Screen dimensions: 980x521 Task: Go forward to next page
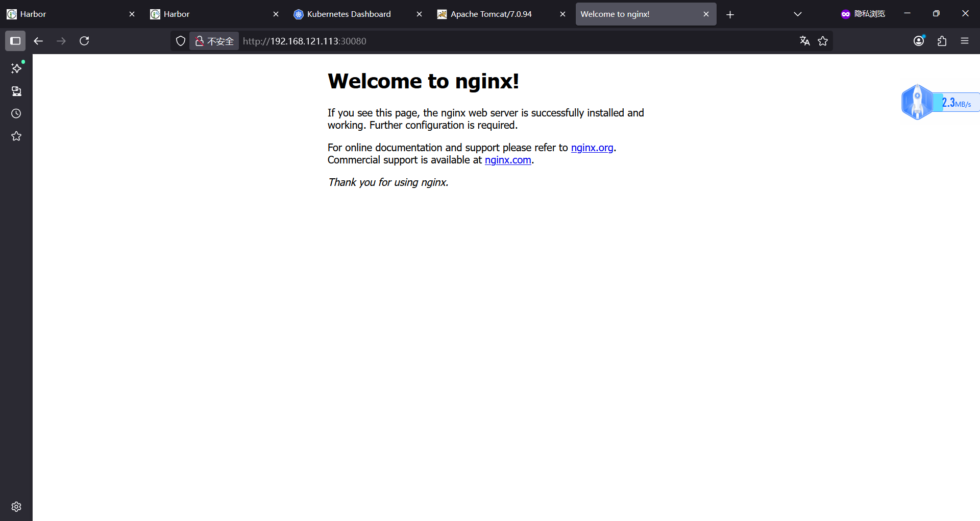pos(61,41)
